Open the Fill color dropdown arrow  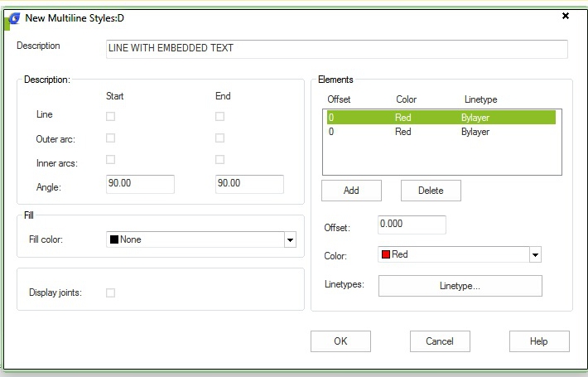tap(290, 239)
